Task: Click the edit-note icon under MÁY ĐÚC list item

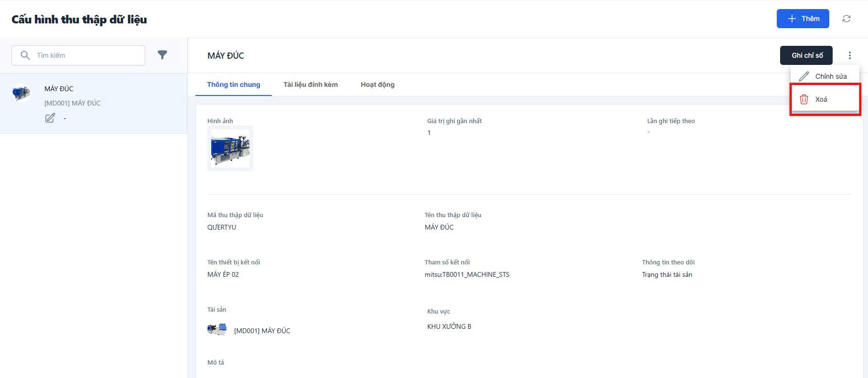Action: pyautogui.click(x=50, y=118)
